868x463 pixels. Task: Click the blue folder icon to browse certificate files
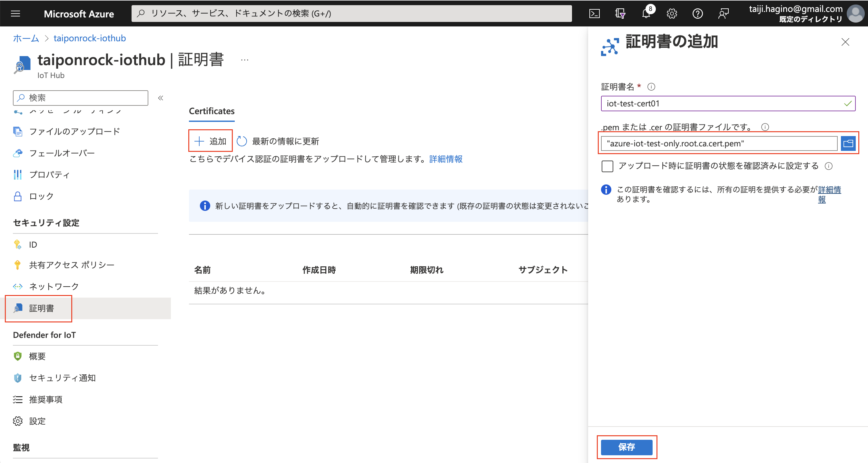pos(848,143)
